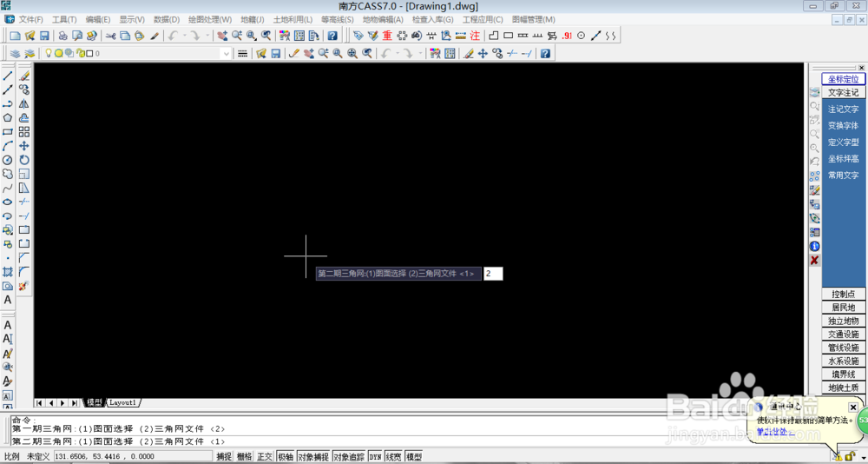The width and height of the screenshot is (868, 464).
Task: Select 注记文字 in the blue panel
Action: pyautogui.click(x=843, y=109)
